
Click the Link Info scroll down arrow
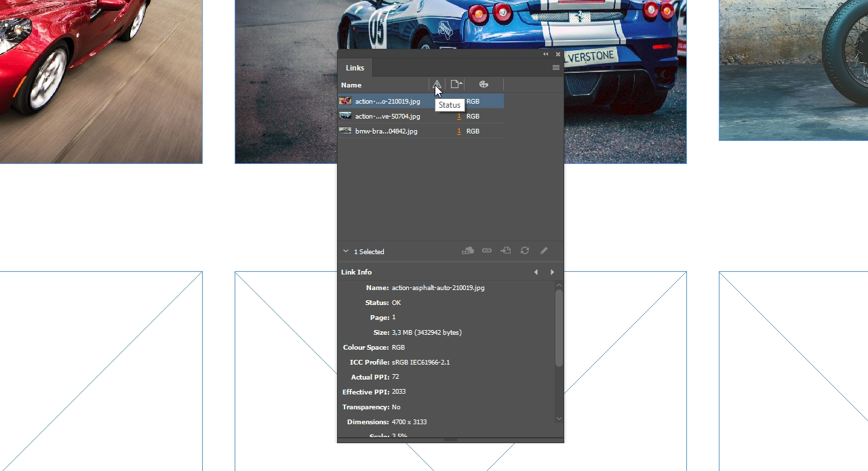tap(559, 419)
